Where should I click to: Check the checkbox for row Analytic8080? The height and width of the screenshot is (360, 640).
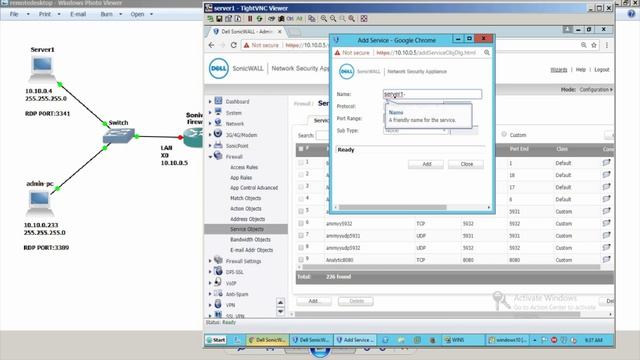301,260
